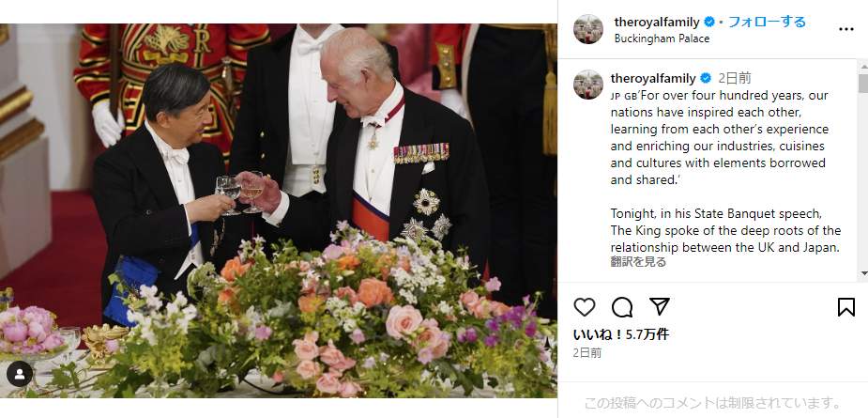Click the state banquet photo

[279, 210]
